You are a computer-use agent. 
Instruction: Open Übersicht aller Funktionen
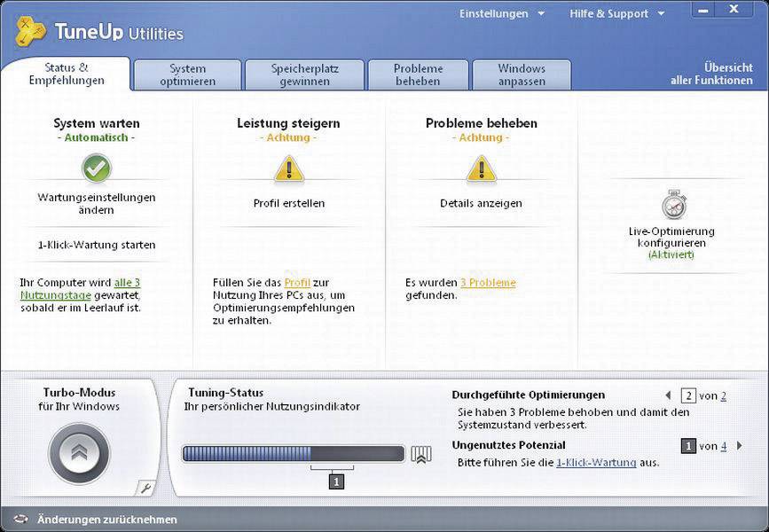coord(711,74)
